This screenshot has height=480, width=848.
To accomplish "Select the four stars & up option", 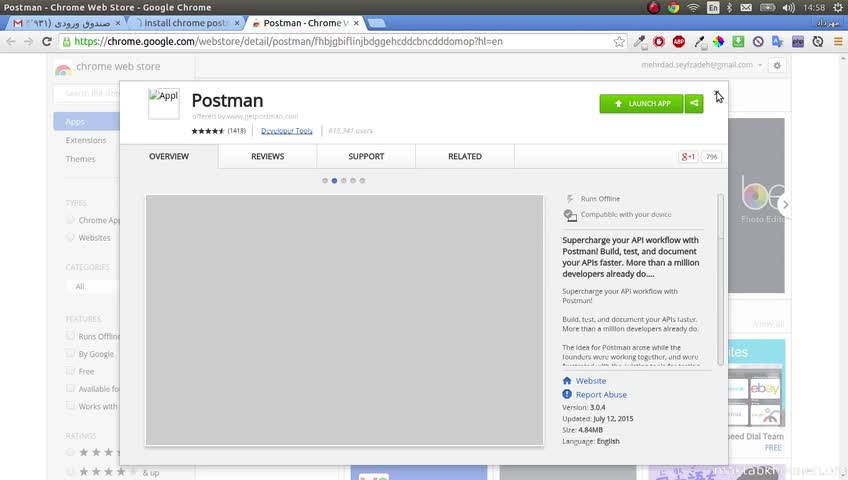I will [x=70, y=471].
